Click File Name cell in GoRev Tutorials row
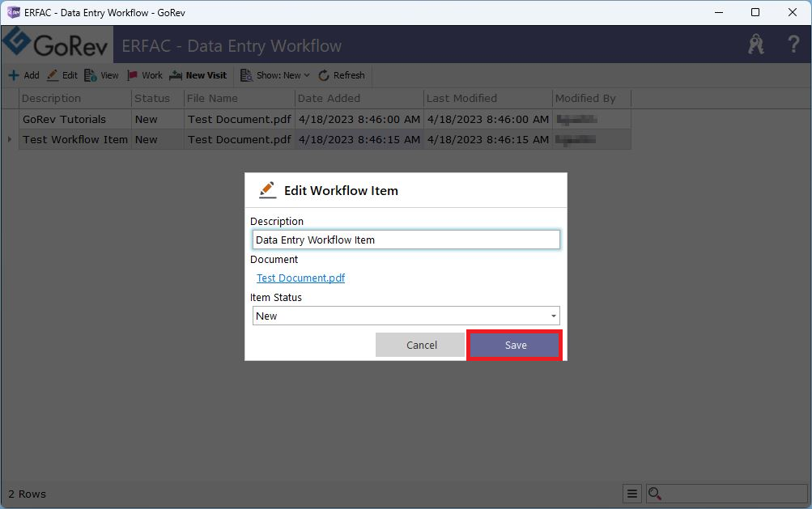Image resolution: width=812 pixels, height=509 pixels. [x=240, y=120]
